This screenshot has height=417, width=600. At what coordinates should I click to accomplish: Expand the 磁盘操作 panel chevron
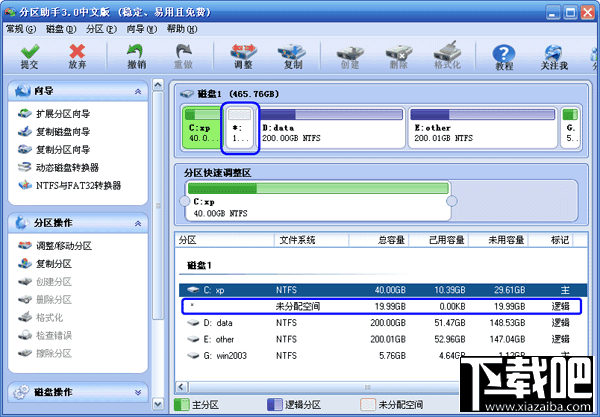click(x=138, y=392)
